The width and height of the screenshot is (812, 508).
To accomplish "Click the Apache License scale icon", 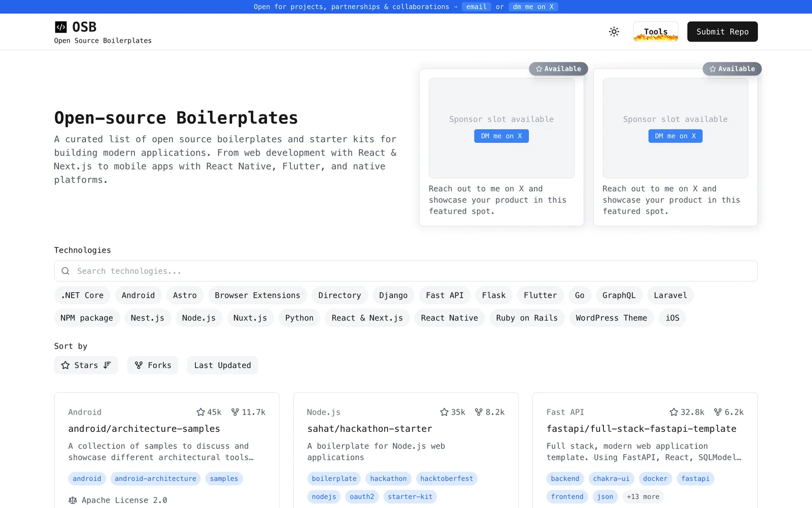I will coord(73,500).
